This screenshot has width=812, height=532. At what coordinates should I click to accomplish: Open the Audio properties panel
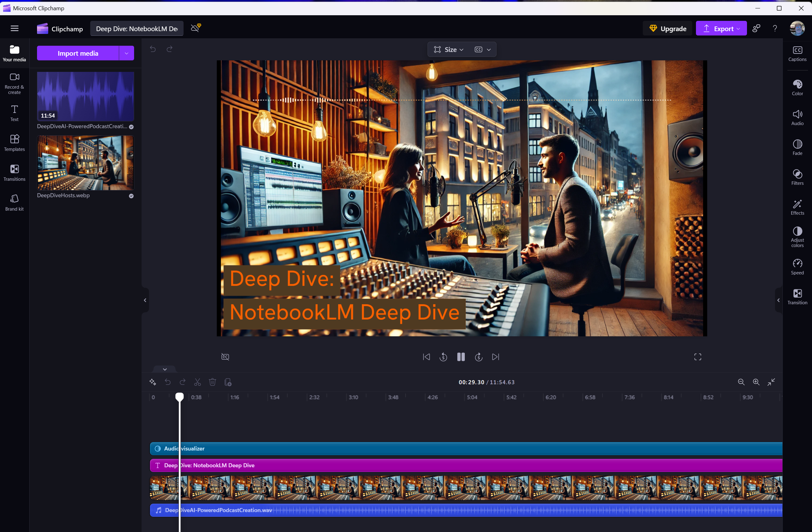797,118
